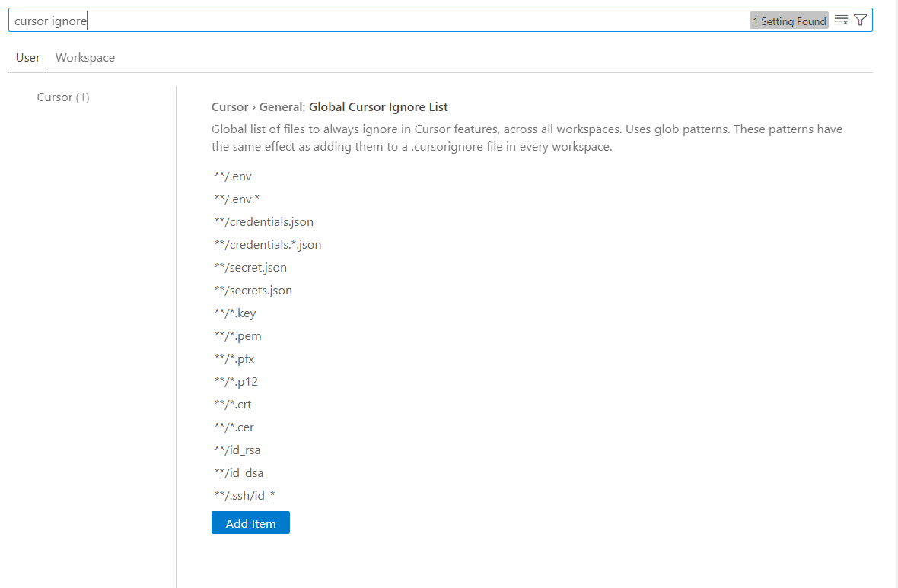Select the **/*.cer entry
Viewport: 898px width, 588px height.
click(234, 427)
